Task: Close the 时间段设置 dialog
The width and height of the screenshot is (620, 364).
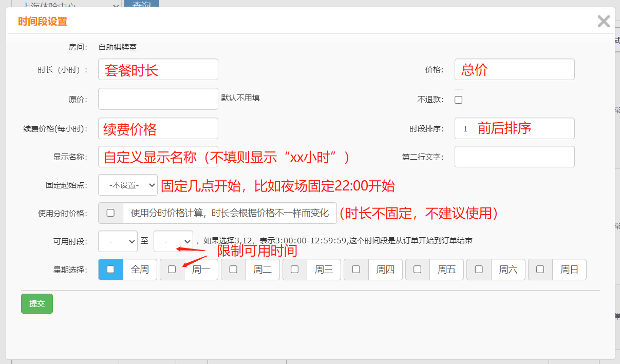Action: point(604,21)
